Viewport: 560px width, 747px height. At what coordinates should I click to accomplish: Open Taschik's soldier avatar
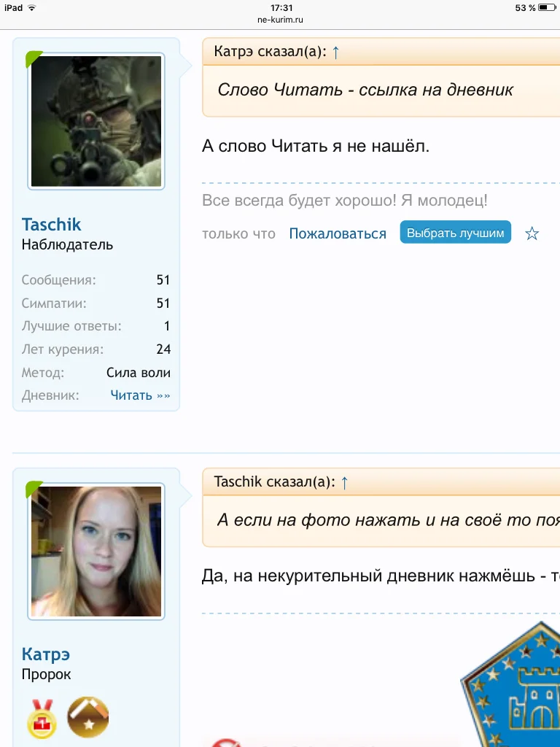96,122
